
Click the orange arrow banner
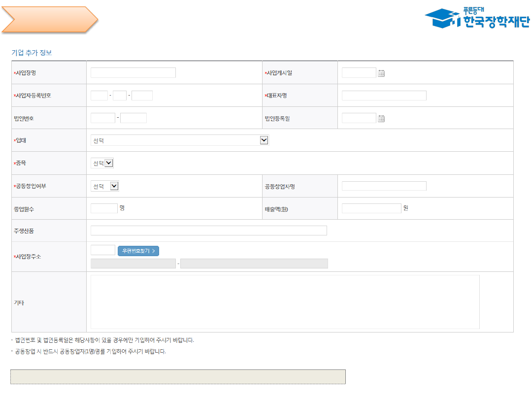[49, 20]
